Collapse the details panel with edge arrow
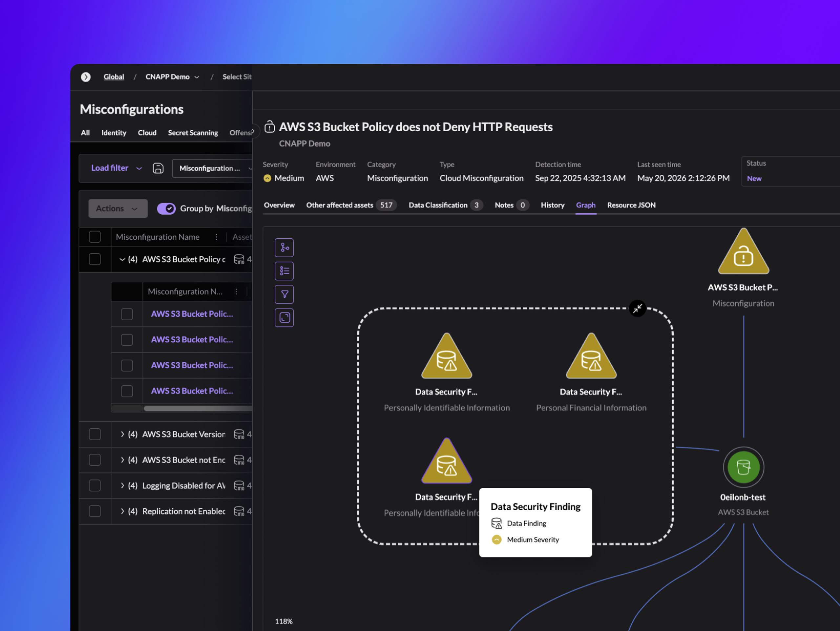 point(253,131)
